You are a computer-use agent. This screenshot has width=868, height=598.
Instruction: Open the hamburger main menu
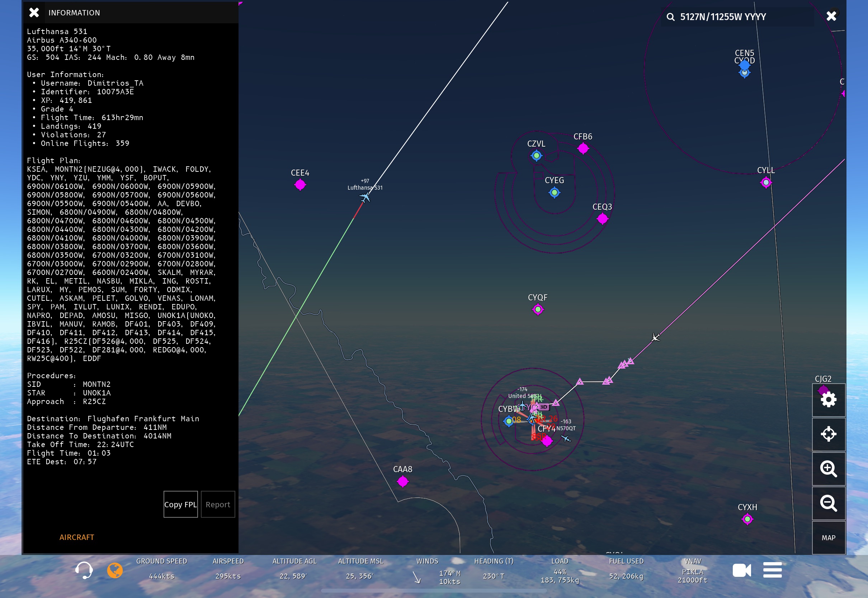[x=772, y=570]
